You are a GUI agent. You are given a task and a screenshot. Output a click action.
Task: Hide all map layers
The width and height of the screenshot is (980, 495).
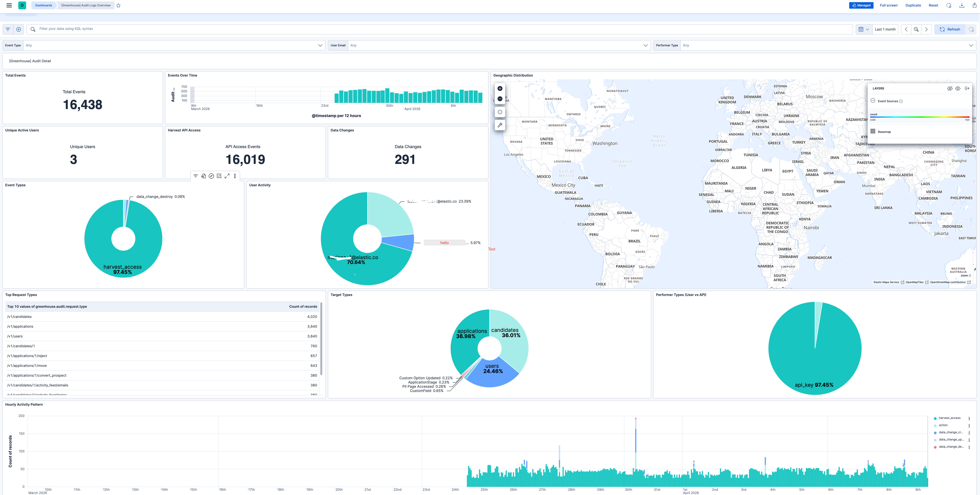click(x=950, y=89)
